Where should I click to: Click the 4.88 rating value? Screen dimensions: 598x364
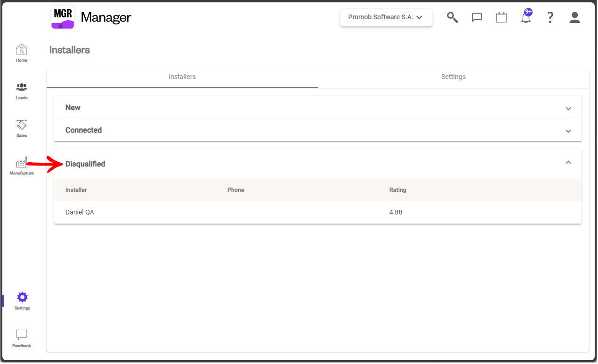coord(396,212)
